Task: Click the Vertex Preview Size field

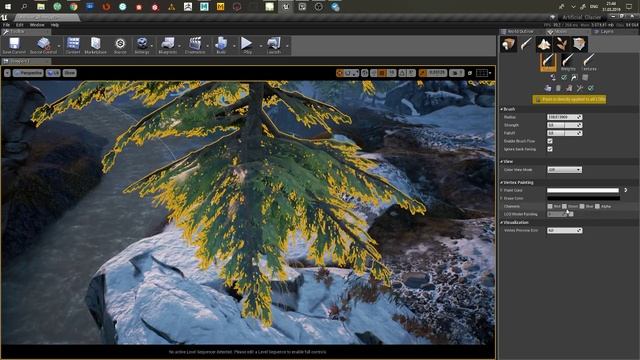Action: [564, 231]
